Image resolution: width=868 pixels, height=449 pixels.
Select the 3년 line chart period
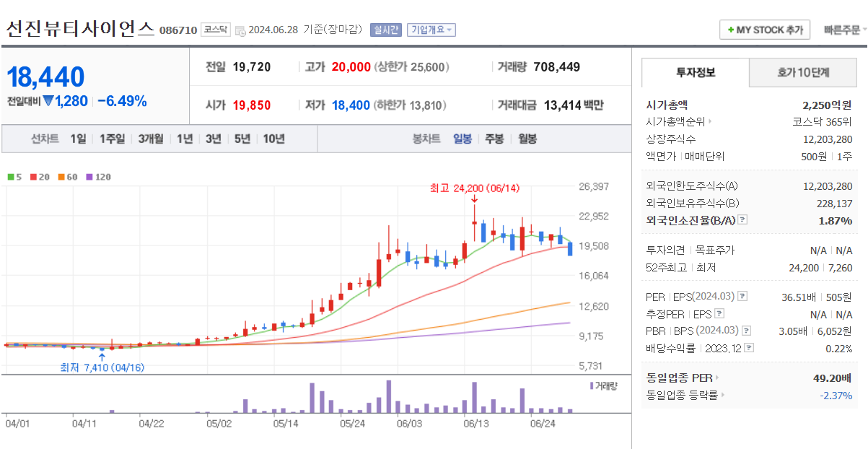click(213, 139)
